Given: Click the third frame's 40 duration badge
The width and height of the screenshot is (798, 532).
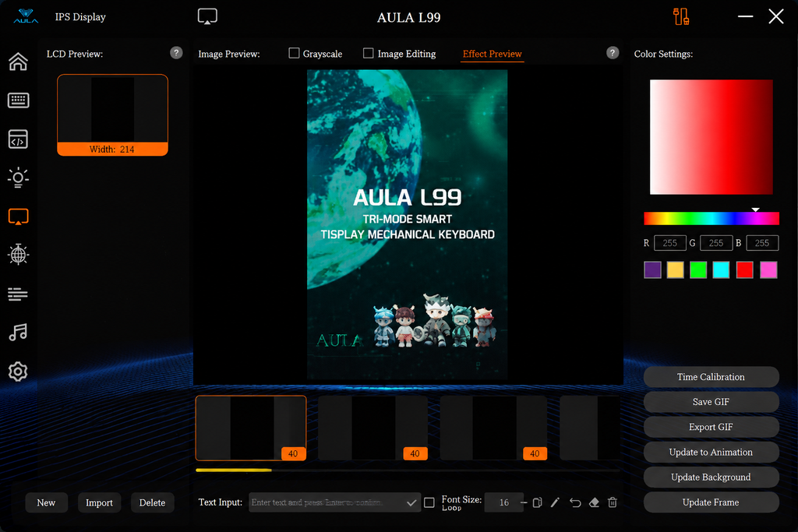Looking at the screenshot, I should tap(535, 453).
